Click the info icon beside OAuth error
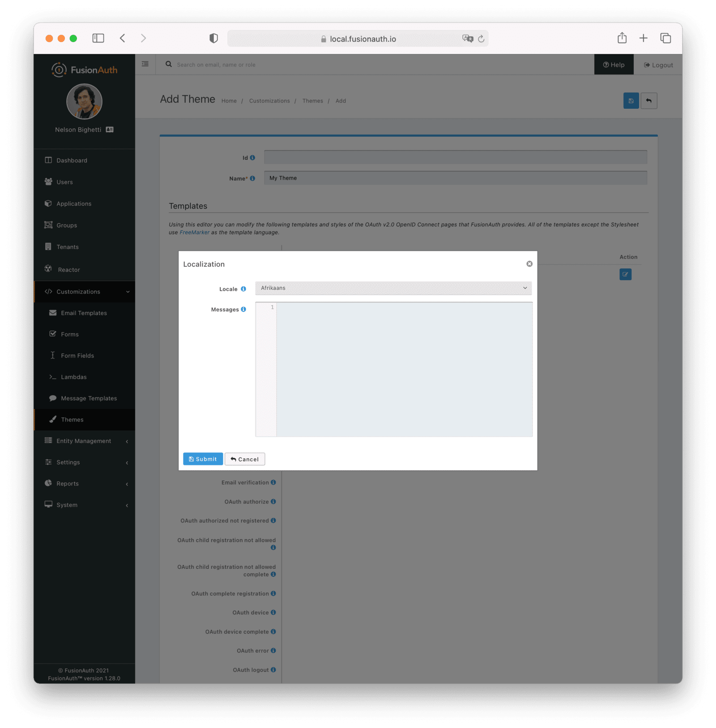 pos(273,651)
